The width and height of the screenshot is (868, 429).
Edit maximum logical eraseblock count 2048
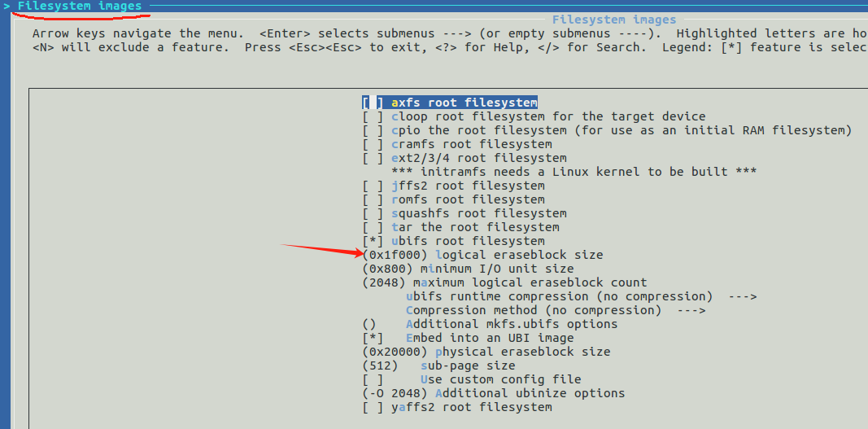(x=384, y=282)
